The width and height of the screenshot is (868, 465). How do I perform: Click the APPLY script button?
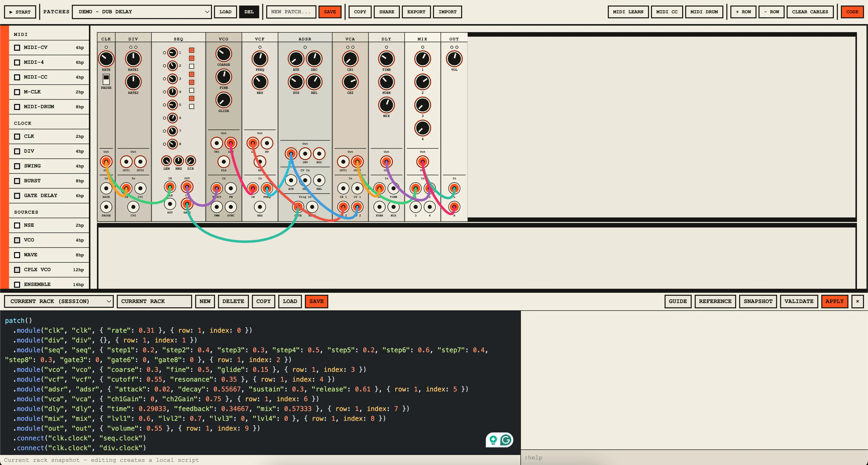[x=834, y=301]
